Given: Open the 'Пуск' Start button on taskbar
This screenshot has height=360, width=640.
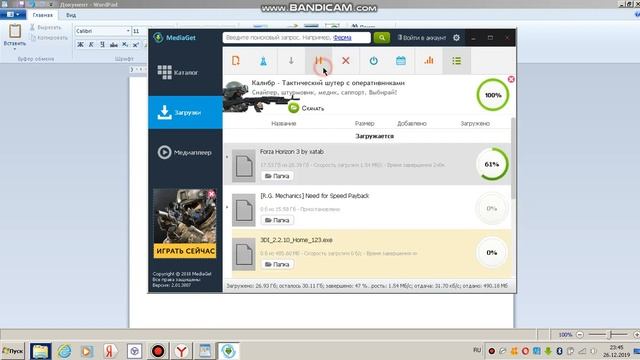Looking at the screenshot, I should [13, 351].
